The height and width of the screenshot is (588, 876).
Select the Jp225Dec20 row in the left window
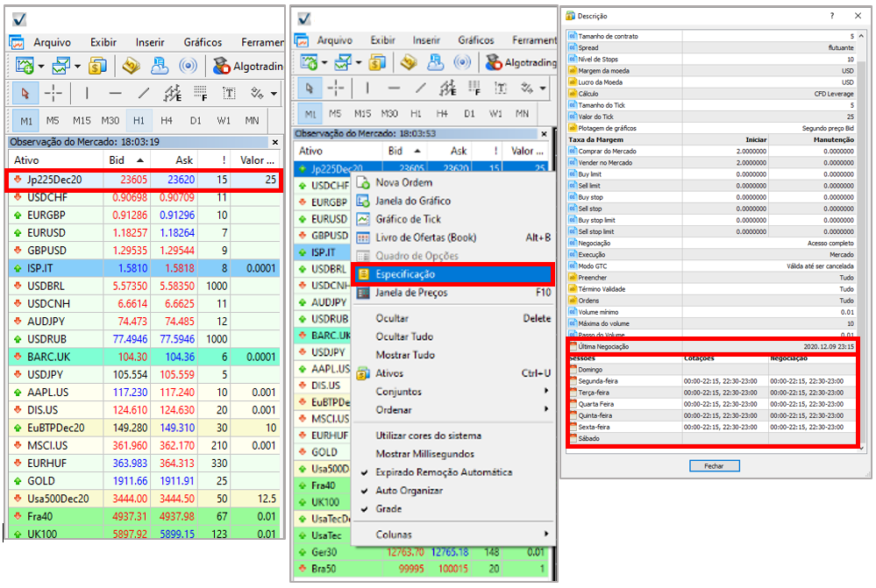pyautogui.click(x=144, y=180)
